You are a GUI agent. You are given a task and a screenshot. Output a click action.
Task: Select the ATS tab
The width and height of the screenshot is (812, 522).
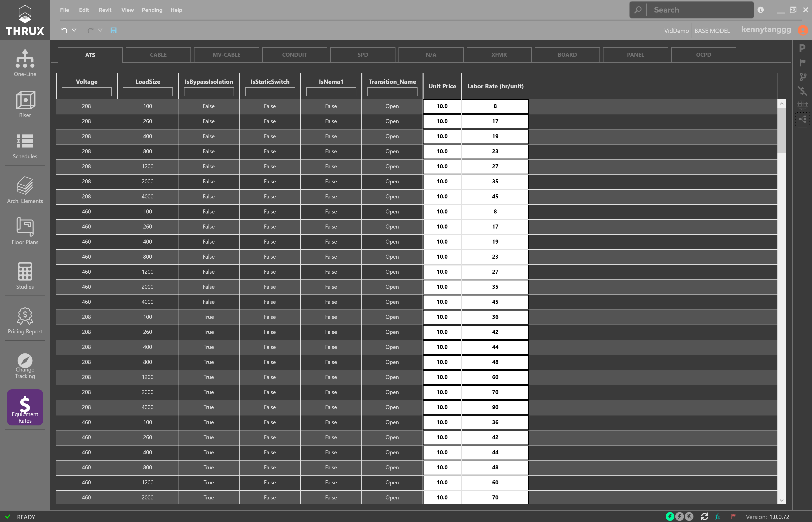[90, 55]
